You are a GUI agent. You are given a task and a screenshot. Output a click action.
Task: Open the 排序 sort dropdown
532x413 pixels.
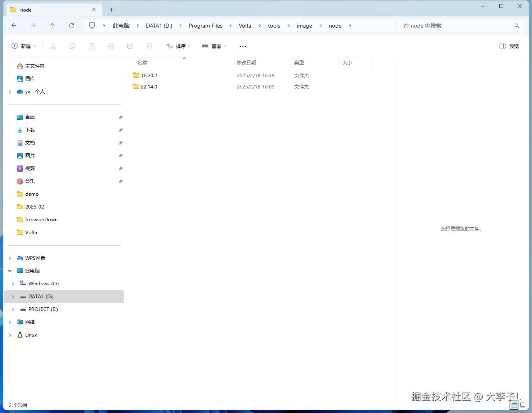178,46
